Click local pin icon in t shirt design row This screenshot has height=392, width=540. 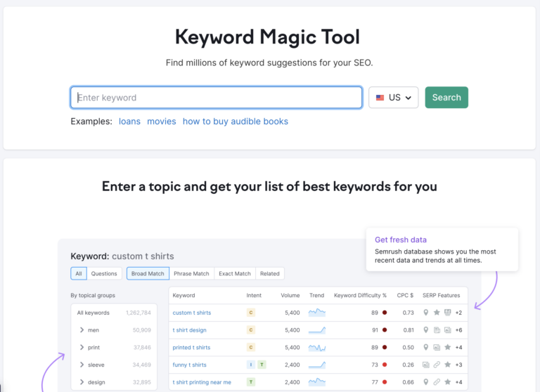tap(426, 330)
